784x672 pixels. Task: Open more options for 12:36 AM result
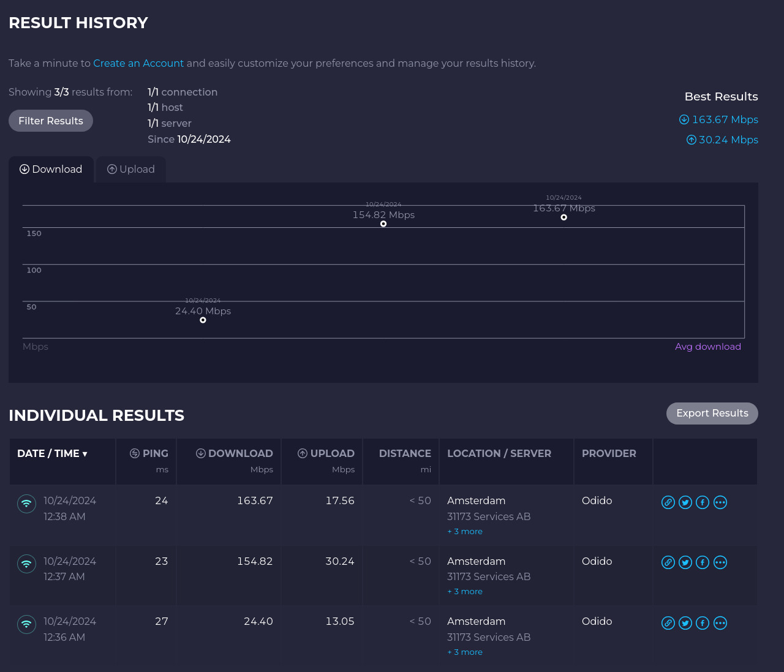click(x=720, y=623)
